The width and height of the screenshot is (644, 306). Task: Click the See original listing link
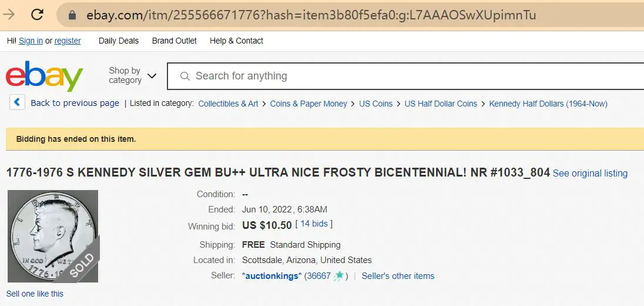pos(590,174)
